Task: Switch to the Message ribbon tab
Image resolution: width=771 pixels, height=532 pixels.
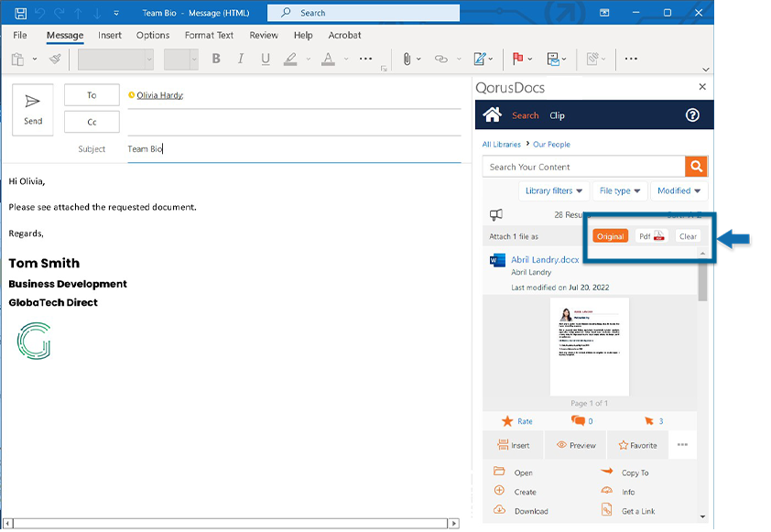Action: 65,36
